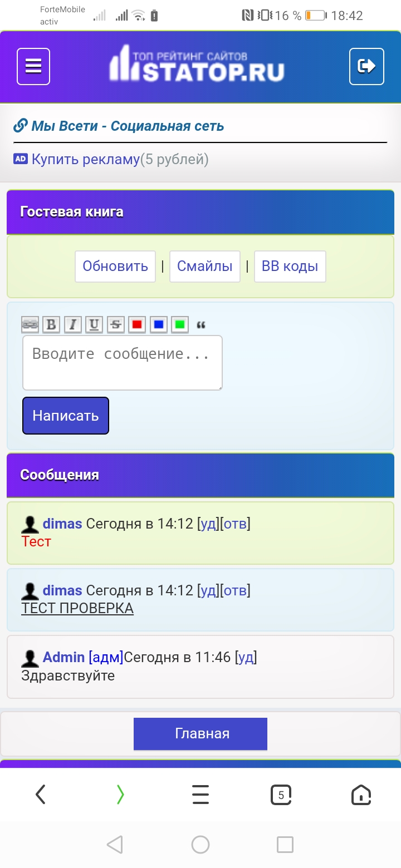Open the browser tabs counter
Screen dimensions: 401x868
coord(281,795)
